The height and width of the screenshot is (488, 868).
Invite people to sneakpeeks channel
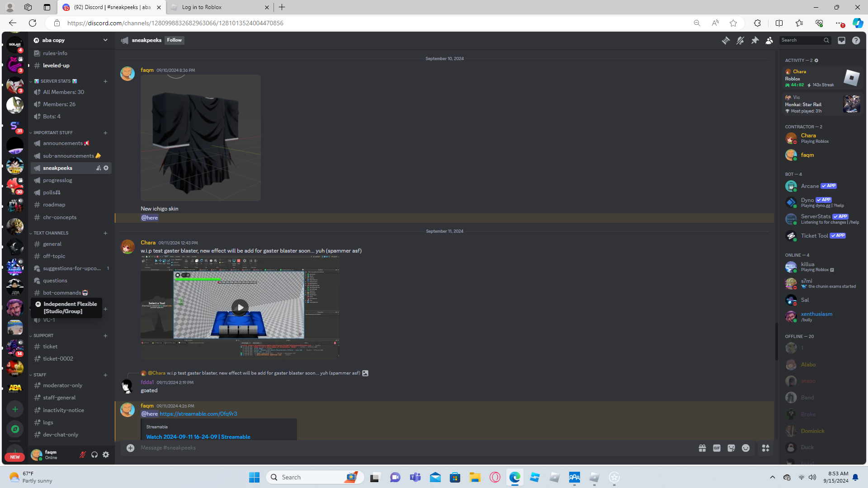coord(99,168)
